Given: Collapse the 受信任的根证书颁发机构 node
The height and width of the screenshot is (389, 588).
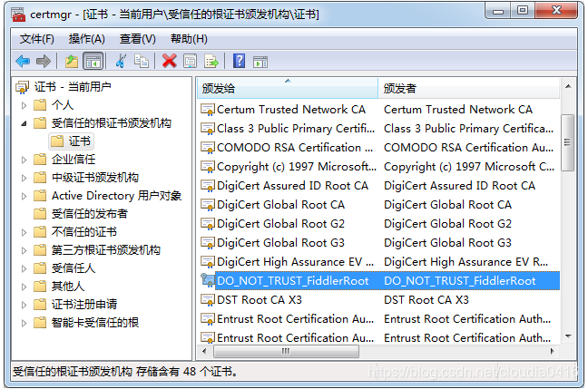Looking at the screenshot, I should pos(24,123).
